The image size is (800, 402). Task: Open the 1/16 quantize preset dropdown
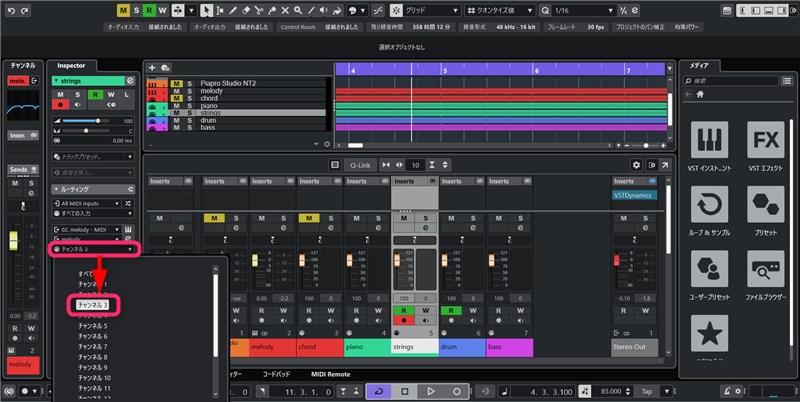[584, 10]
